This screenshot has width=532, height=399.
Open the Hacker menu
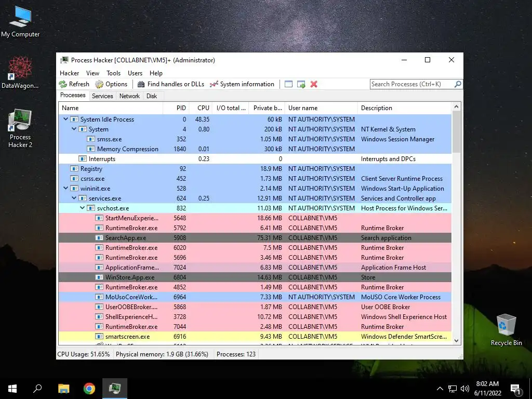click(69, 73)
